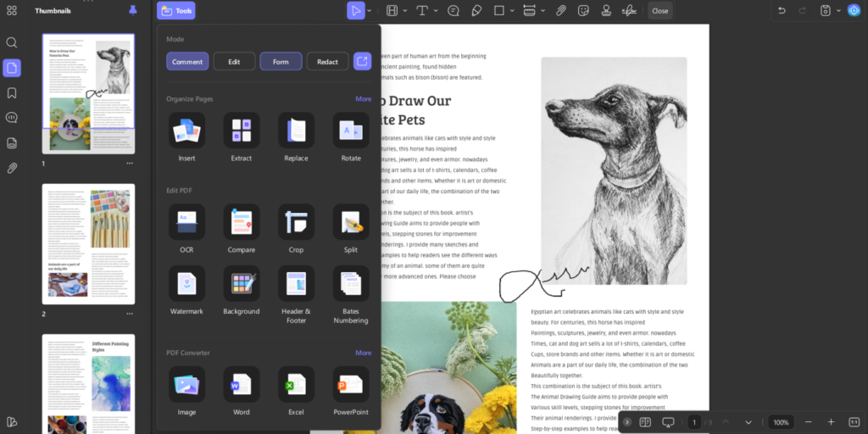Click More in Organize Pages section
Screen dimensions: 868x434
click(x=363, y=99)
